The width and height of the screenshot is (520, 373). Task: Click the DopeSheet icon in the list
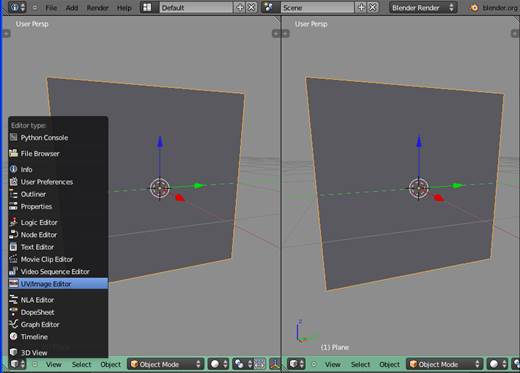[13, 312]
